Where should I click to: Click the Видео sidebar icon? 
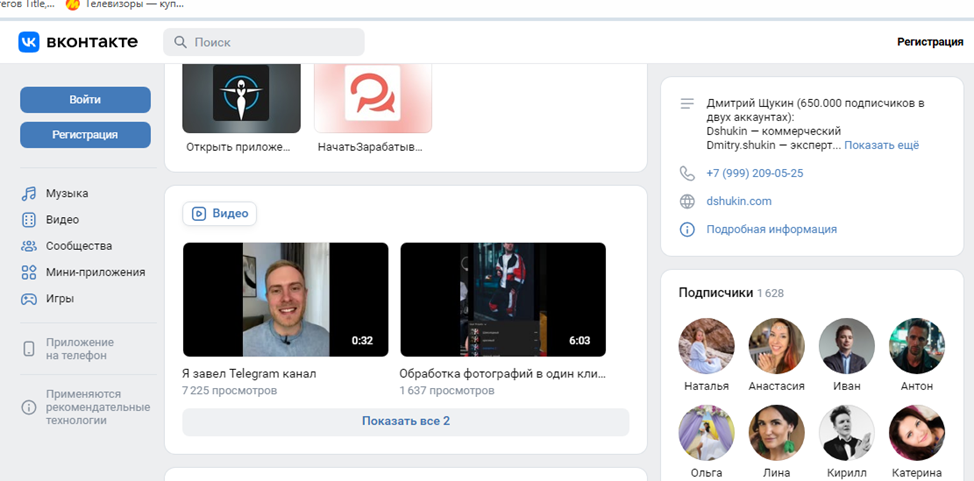pyautogui.click(x=29, y=219)
